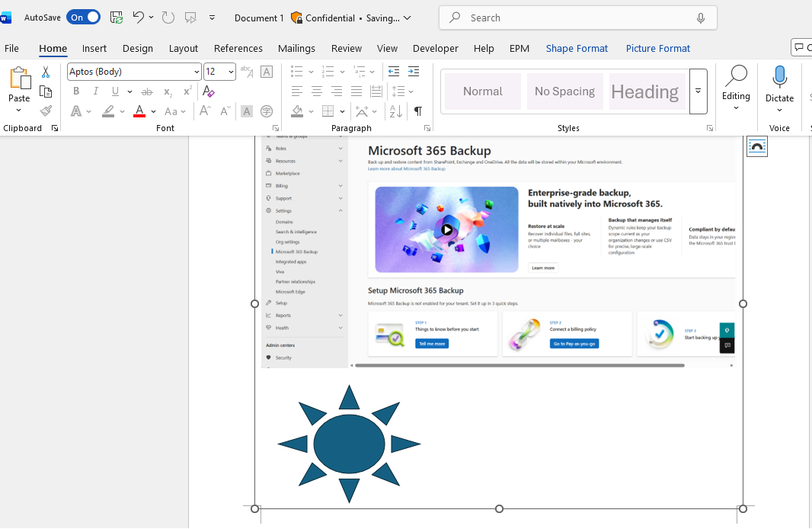The image size is (812, 529).
Task: Apply Subscript formatting
Action: (x=168, y=91)
